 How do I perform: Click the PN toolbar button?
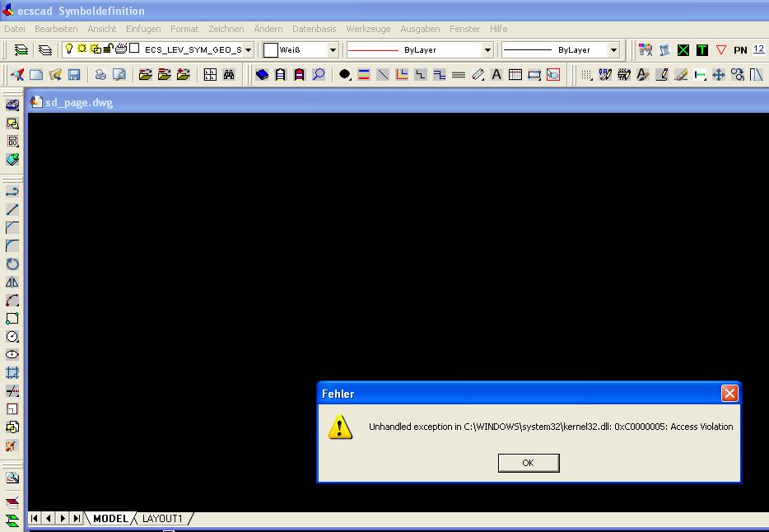click(740, 50)
